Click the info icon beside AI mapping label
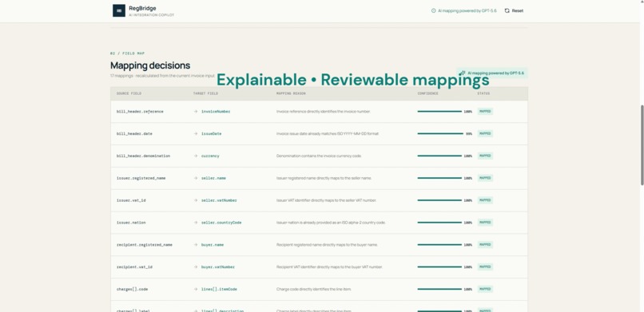 click(x=433, y=10)
